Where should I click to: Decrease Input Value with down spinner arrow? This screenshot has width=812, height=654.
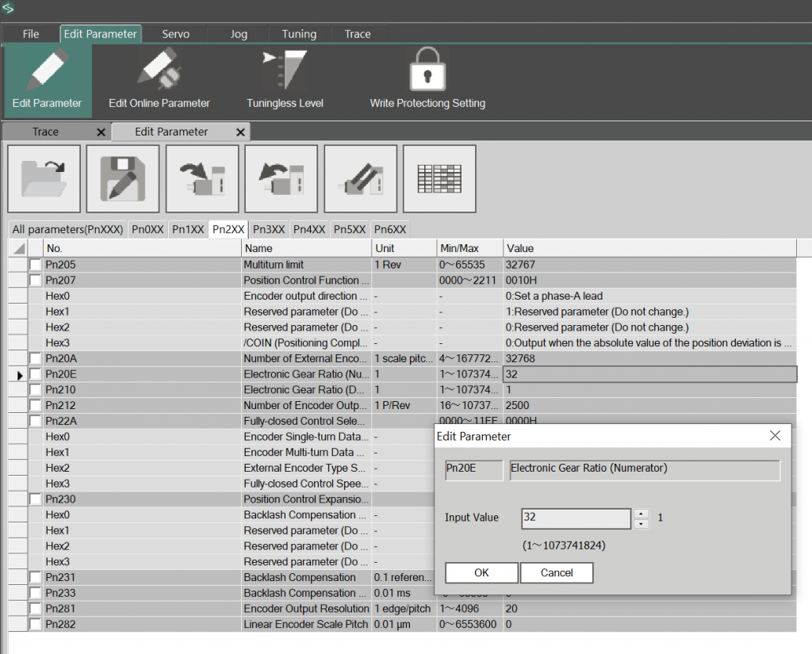pyautogui.click(x=642, y=523)
